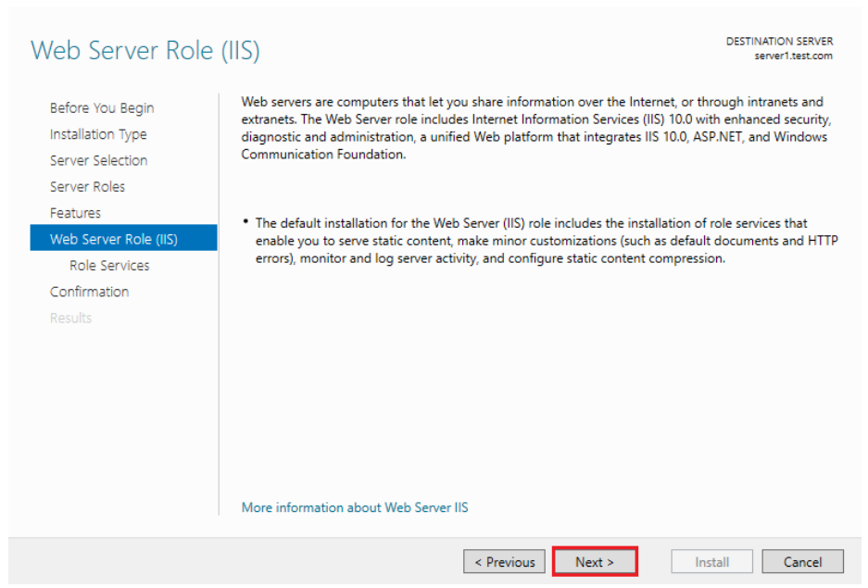Go to the Before You Begin step
This screenshot has height=588, width=868.
click(102, 108)
